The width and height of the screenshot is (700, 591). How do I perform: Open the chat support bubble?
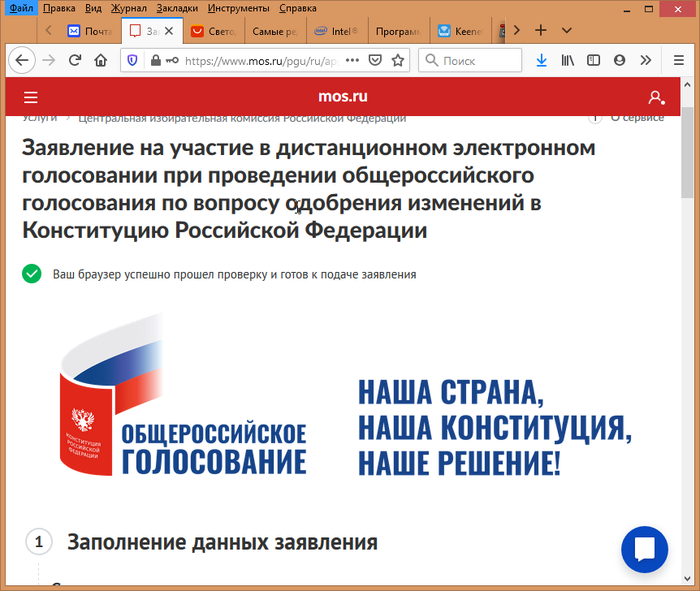coord(644,549)
